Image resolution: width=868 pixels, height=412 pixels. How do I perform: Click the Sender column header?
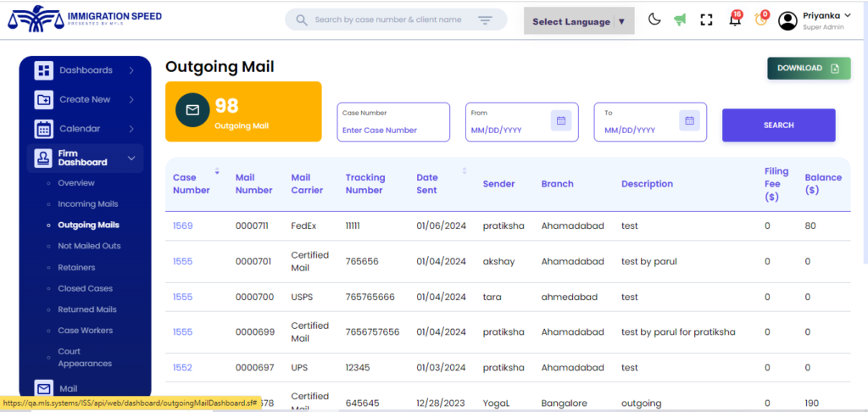pos(498,184)
